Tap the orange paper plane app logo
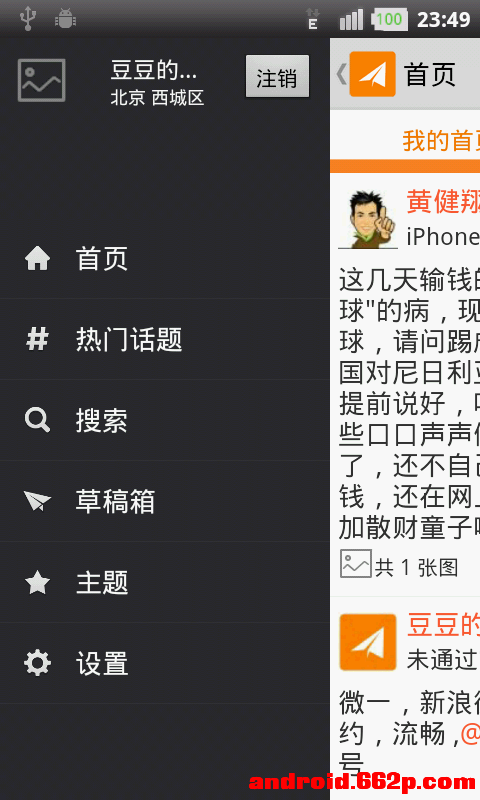Image resolution: width=480 pixels, height=800 pixels. 372,74
